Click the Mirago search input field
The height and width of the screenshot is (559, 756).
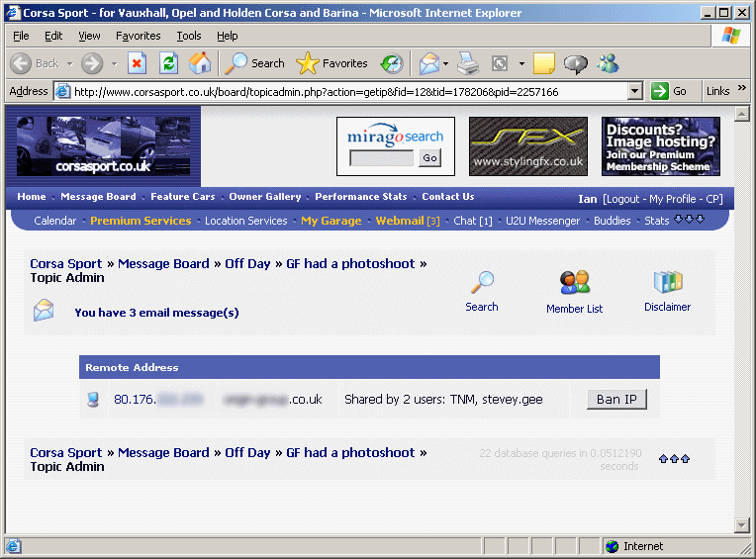(x=382, y=158)
